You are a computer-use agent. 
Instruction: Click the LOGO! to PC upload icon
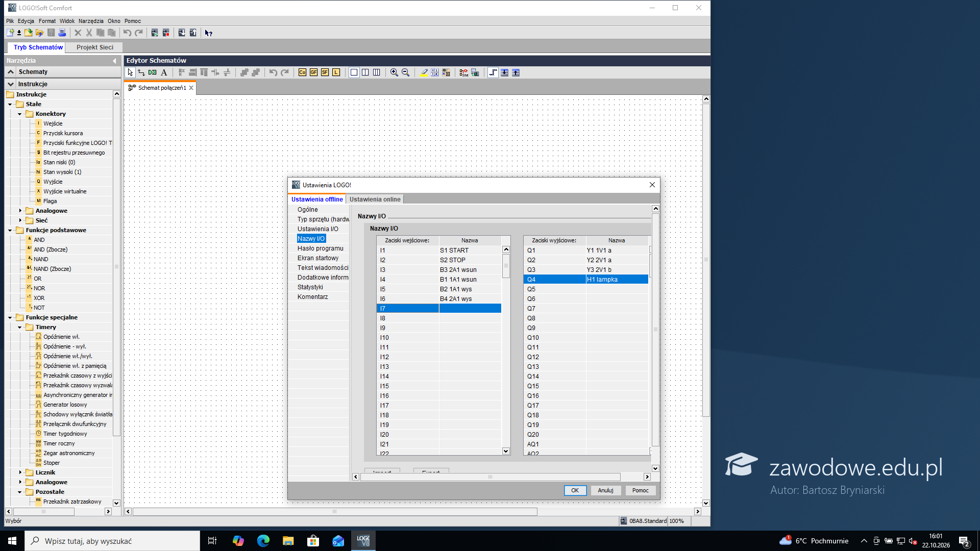(193, 33)
